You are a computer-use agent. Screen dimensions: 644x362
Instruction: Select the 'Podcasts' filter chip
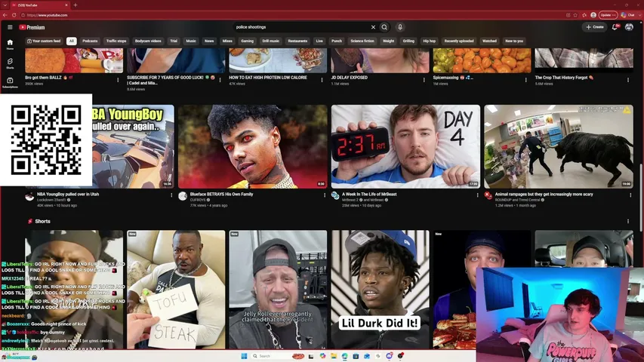90,41
